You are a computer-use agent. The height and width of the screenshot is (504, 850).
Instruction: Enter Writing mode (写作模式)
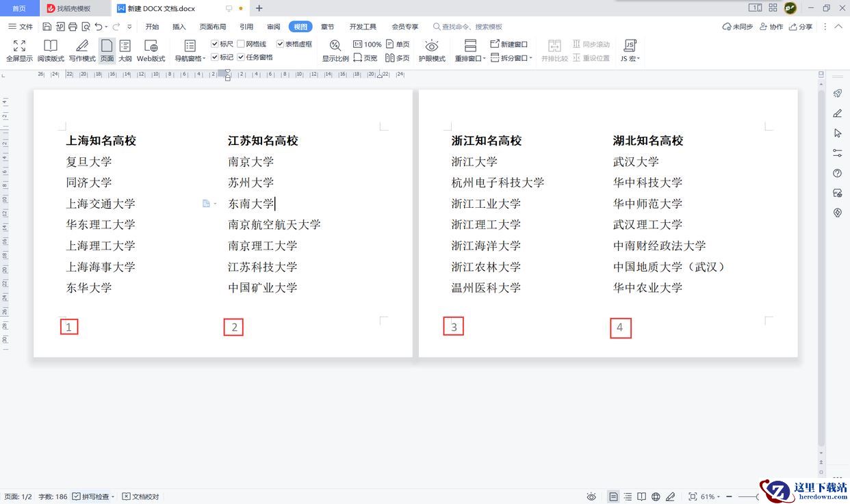(82, 51)
